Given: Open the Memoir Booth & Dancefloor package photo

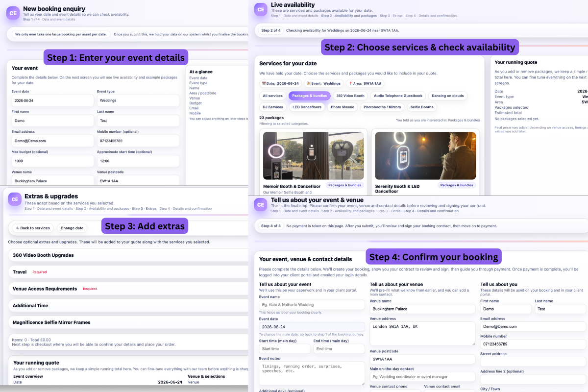Looking at the screenshot, I should 313,155.
